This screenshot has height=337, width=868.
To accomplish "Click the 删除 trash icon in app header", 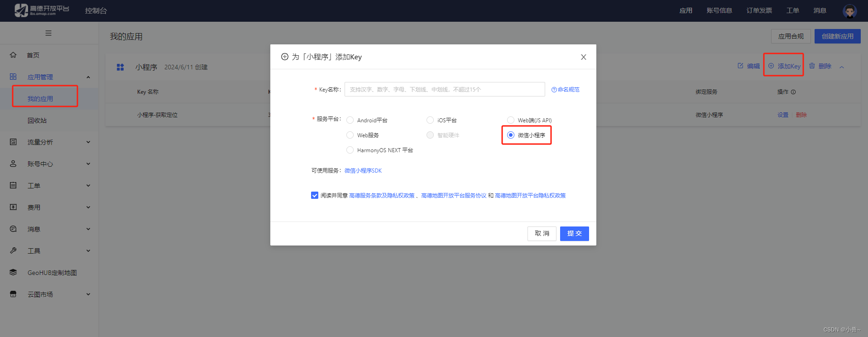I will click(x=812, y=66).
